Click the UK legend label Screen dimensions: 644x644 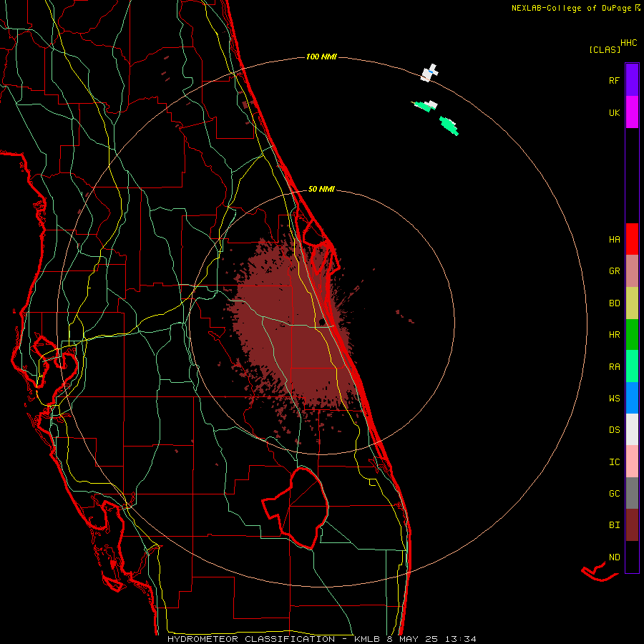pyautogui.click(x=614, y=112)
